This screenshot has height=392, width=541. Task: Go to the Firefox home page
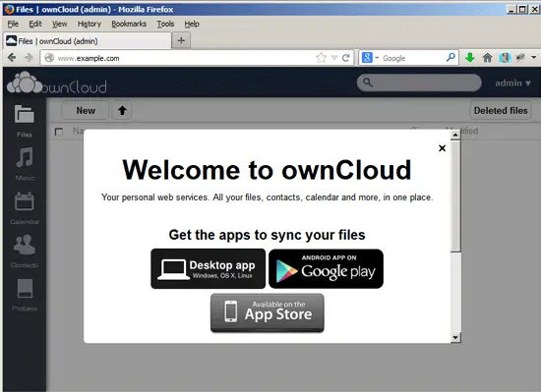487,58
